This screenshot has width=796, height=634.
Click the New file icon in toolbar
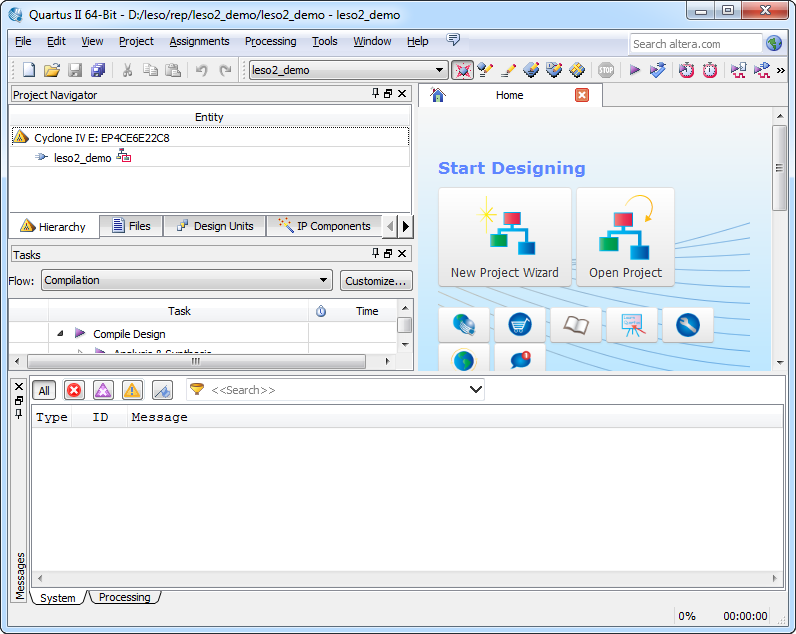click(29, 70)
